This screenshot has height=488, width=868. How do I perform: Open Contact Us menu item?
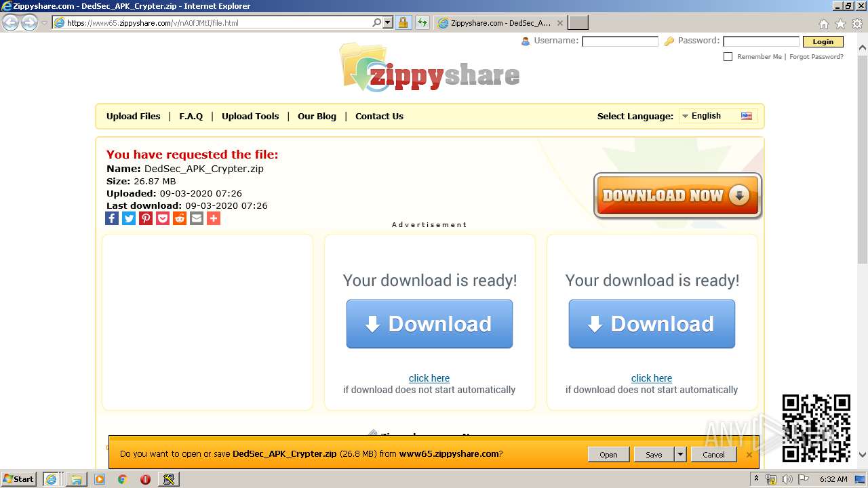(x=379, y=116)
